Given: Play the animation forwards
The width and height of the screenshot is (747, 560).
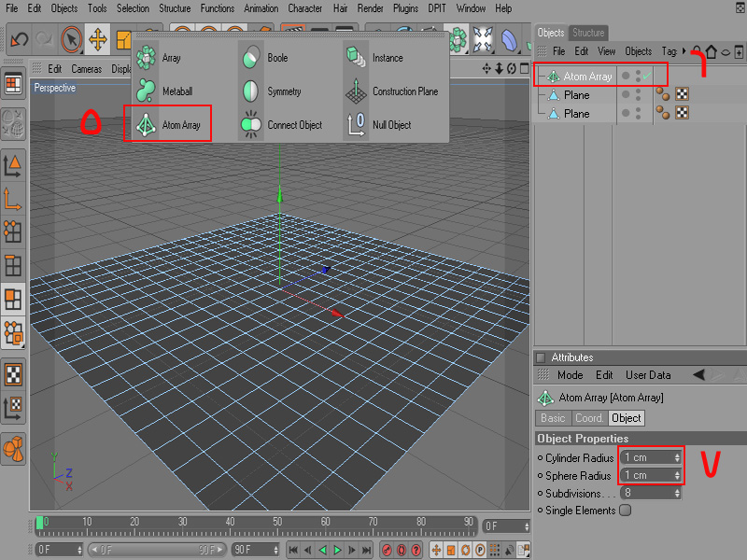Looking at the screenshot, I should [337, 550].
